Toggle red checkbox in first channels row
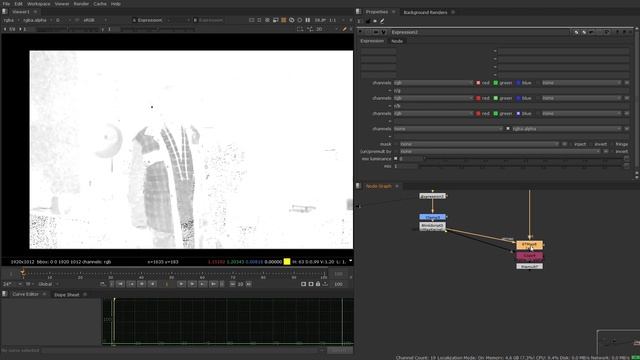 478,83
